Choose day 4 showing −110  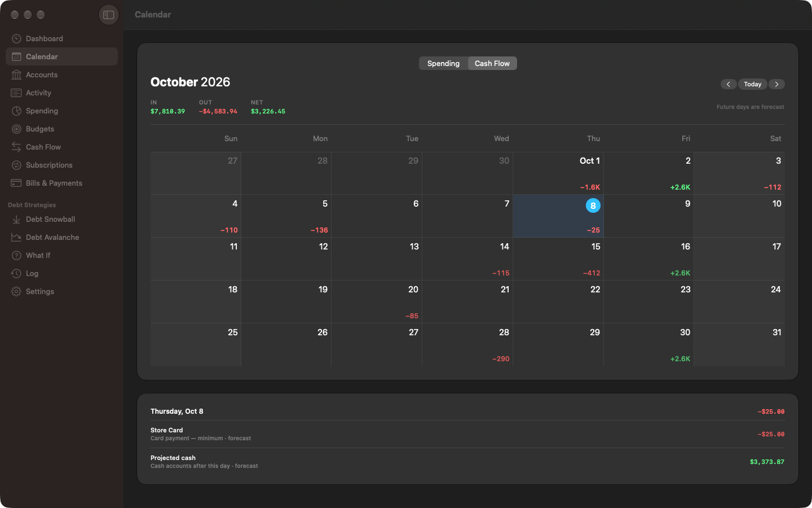pos(196,216)
